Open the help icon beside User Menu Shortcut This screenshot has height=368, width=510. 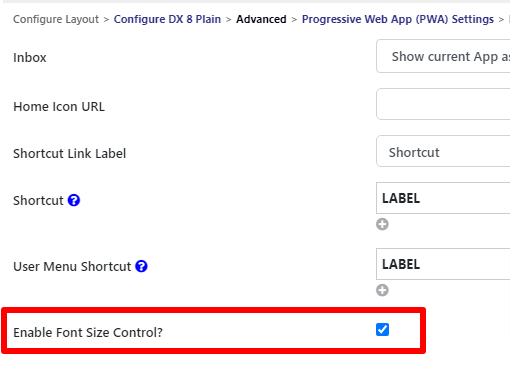(141, 266)
